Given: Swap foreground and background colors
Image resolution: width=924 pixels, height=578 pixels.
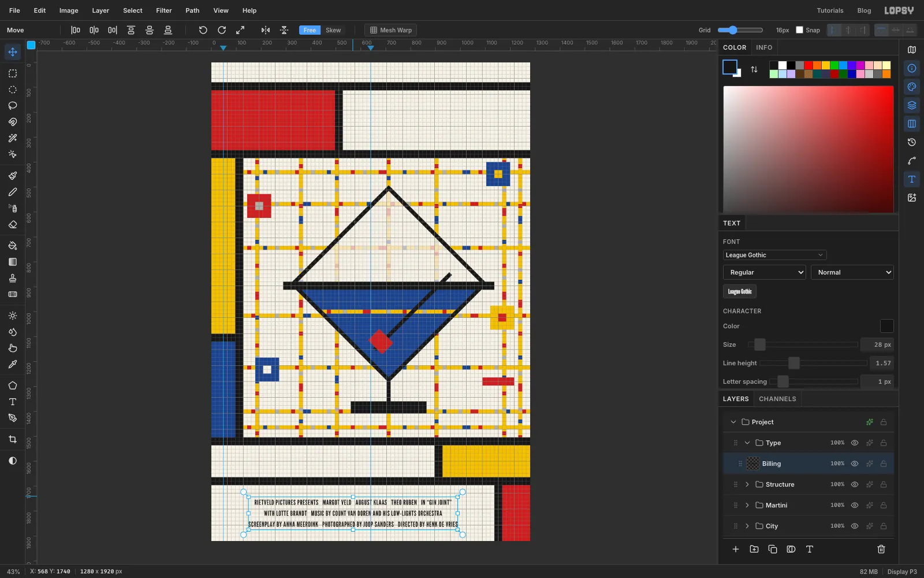Looking at the screenshot, I should pyautogui.click(x=754, y=69).
